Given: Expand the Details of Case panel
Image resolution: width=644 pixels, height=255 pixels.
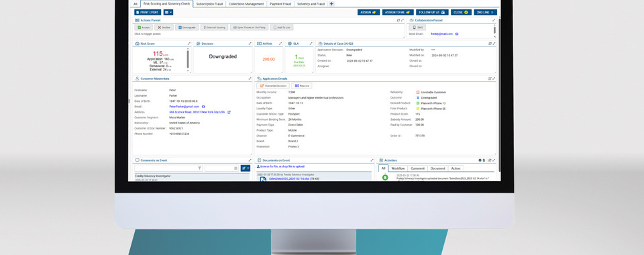Looking at the screenshot, I should pos(494,44).
